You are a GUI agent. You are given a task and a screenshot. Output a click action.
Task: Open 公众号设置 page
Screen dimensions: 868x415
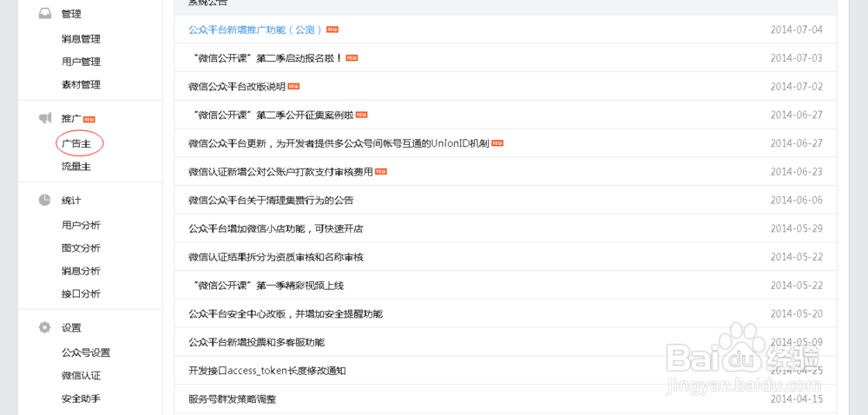pos(86,352)
